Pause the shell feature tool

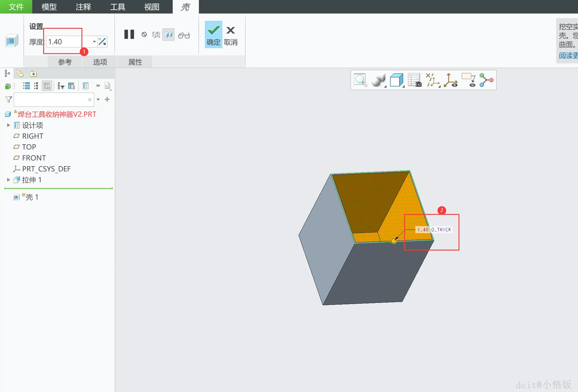point(129,35)
